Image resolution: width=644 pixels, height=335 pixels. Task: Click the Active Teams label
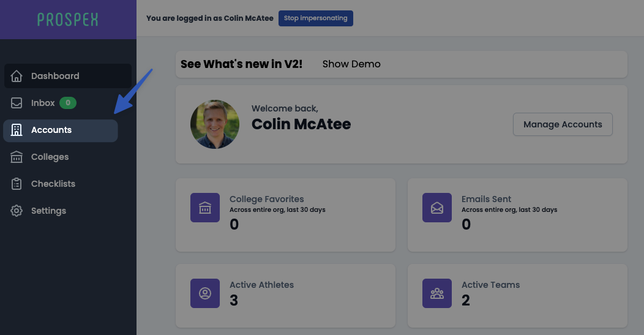pyautogui.click(x=490, y=285)
